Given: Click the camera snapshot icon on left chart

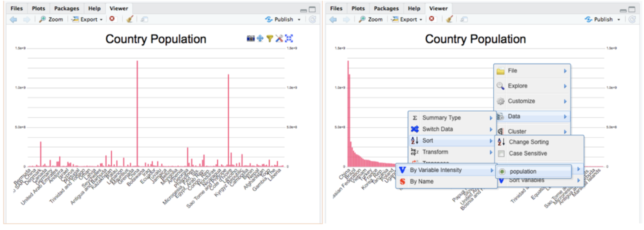Looking at the screenshot, I should pyautogui.click(x=251, y=39).
